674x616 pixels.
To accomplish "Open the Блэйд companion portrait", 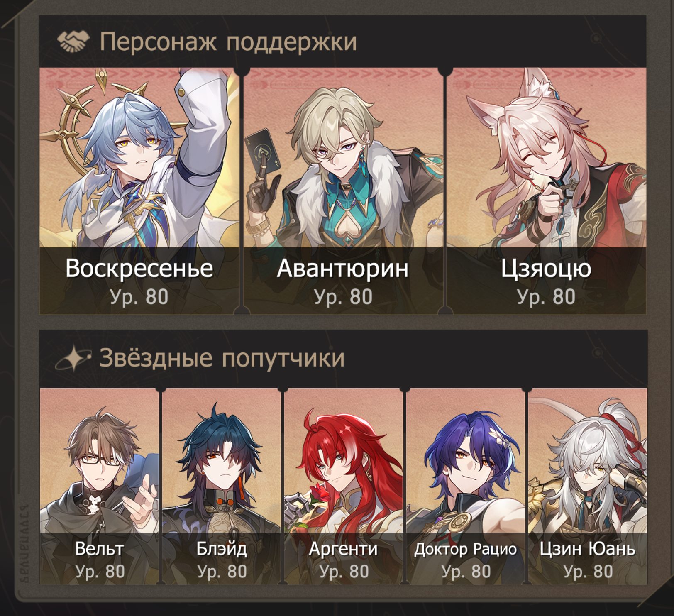I will click(x=222, y=486).
